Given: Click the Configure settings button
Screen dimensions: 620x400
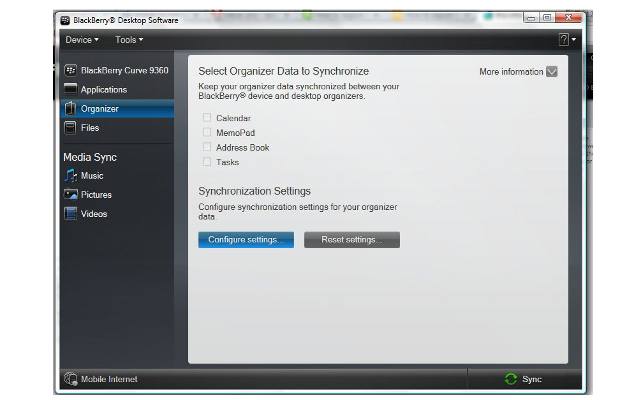Looking at the screenshot, I should [246, 240].
